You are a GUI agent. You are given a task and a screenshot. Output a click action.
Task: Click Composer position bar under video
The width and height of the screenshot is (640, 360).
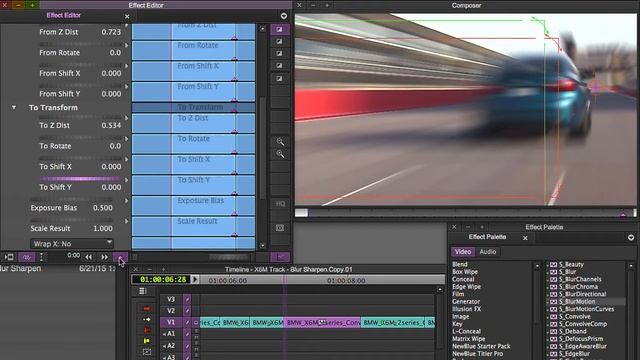465,213
